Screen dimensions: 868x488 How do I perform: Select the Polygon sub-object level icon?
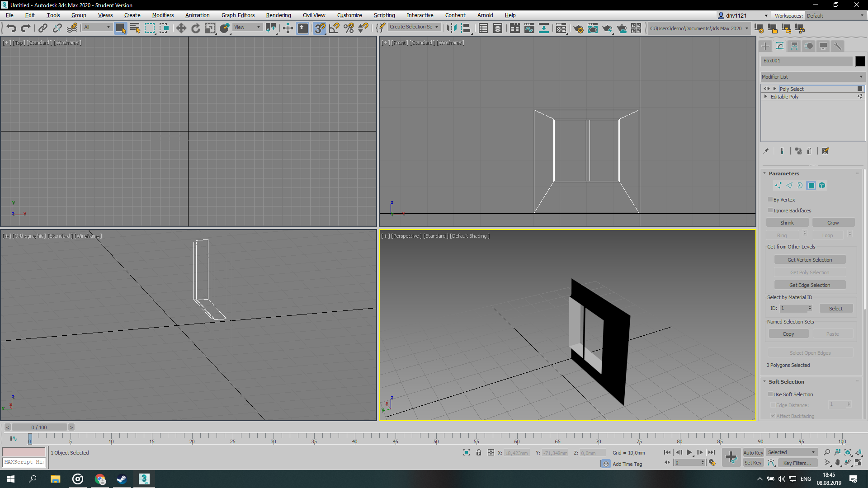811,185
